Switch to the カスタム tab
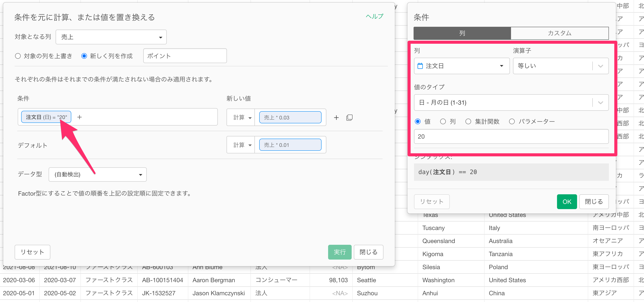 pos(559,33)
